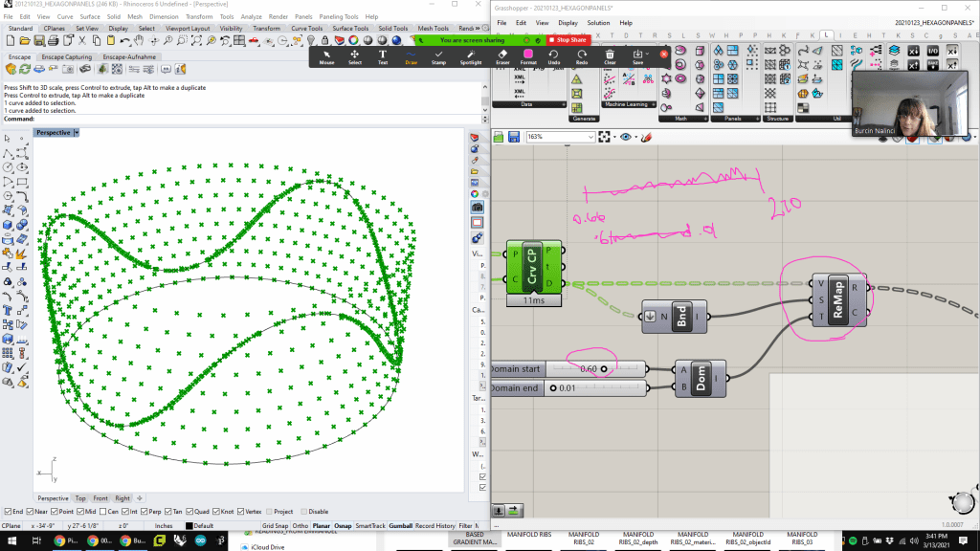Viewport: 980px width, 551px height.
Task: Open the preview eye dropdown arrow
Action: pos(636,137)
